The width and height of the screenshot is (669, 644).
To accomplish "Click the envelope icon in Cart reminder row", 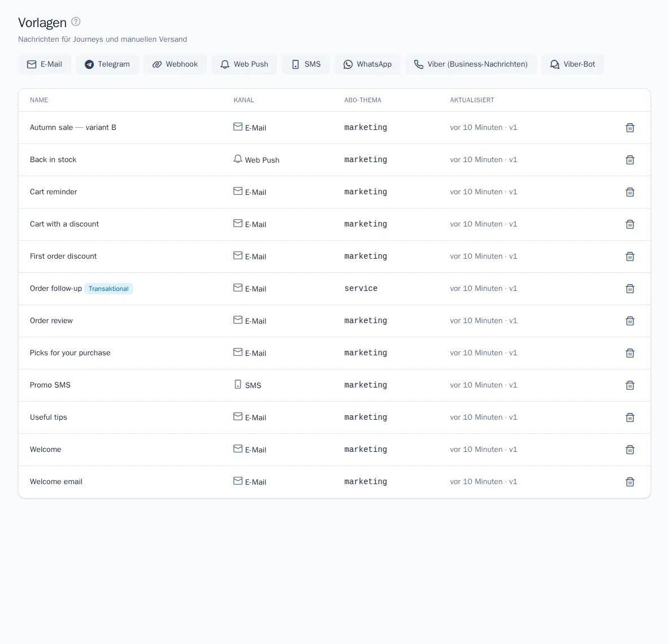I will tap(238, 191).
